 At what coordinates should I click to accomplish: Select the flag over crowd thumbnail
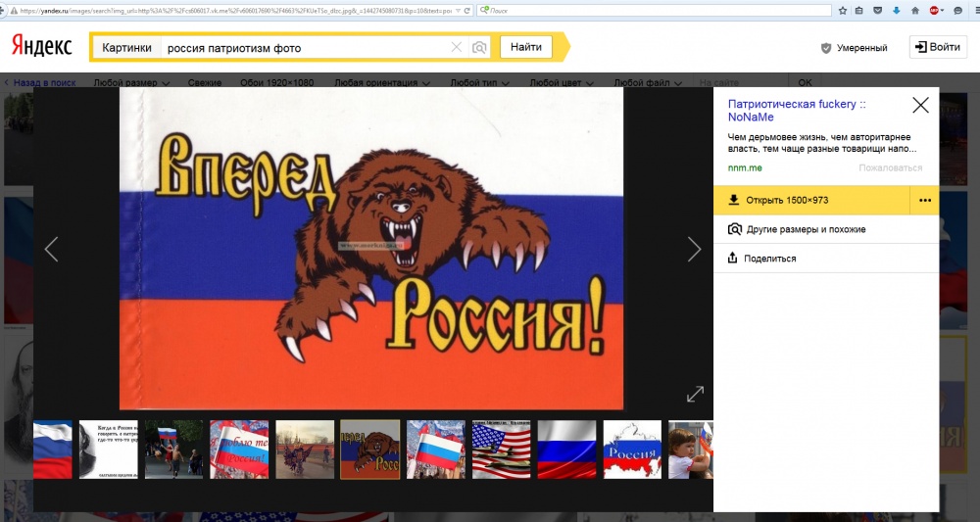436,450
